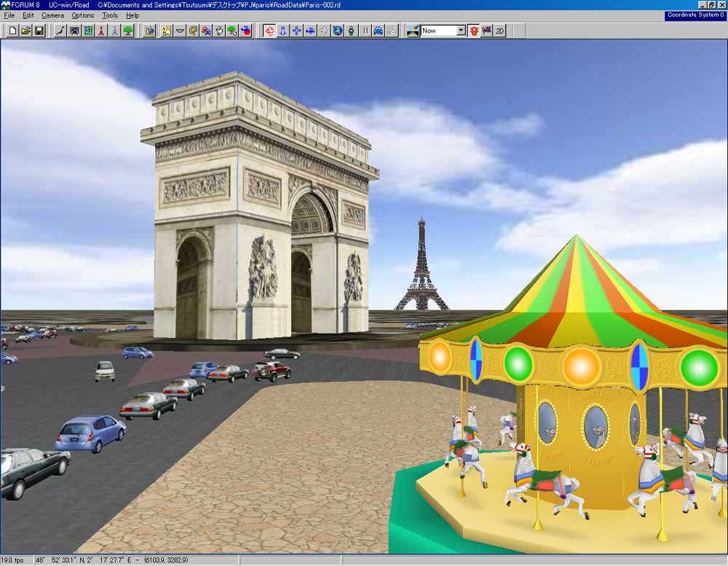Click the walking pedestrian icon
Screen dimensions: 728x566
click(x=114, y=31)
